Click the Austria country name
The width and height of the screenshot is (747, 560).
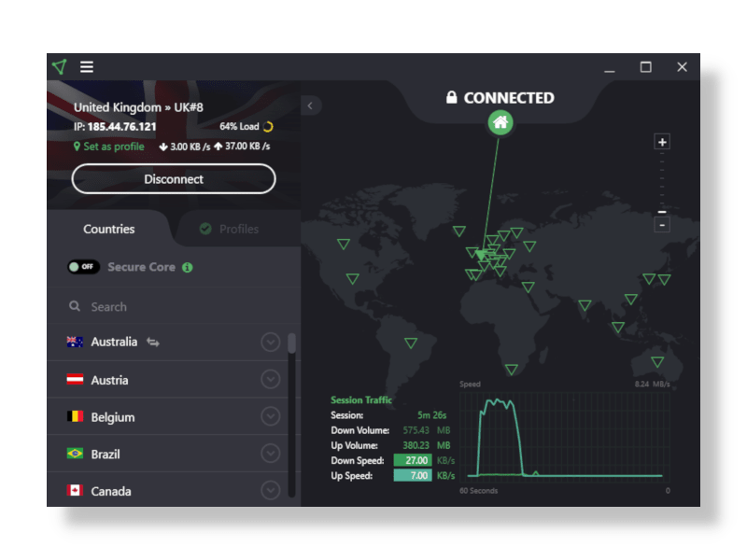[x=109, y=380]
